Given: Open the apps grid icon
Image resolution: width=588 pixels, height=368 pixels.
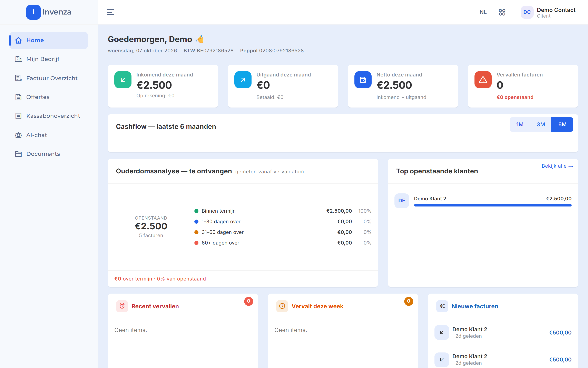Looking at the screenshot, I should click(502, 12).
